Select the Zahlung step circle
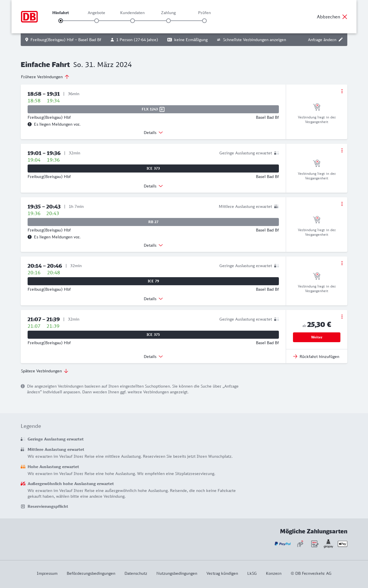 click(168, 21)
